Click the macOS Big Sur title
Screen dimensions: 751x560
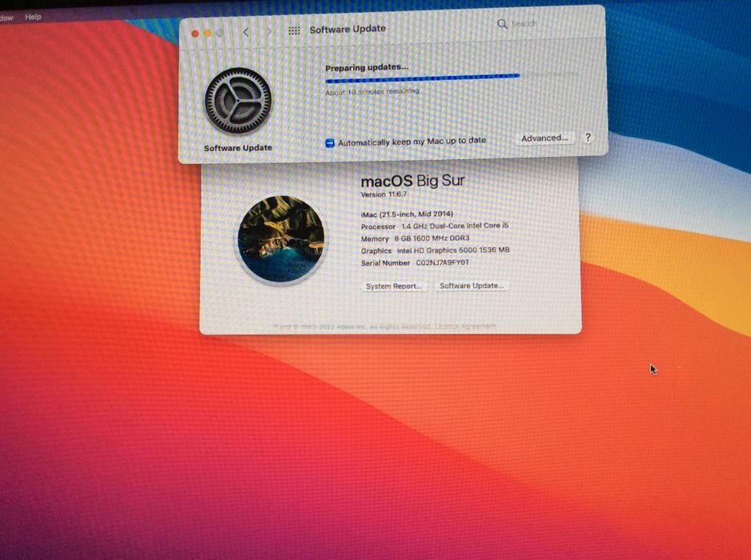pyautogui.click(x=412, y=181)
